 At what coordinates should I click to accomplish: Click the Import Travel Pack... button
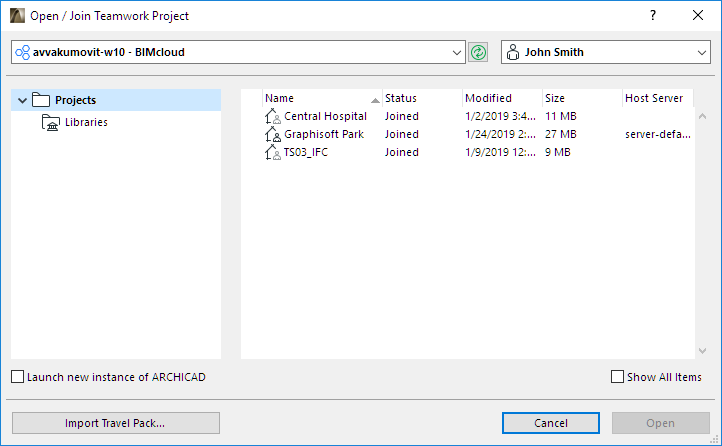tap(116, 423)
